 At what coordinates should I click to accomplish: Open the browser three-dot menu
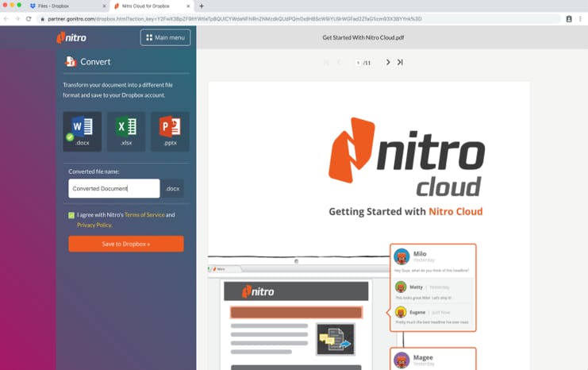pos(580,19)
